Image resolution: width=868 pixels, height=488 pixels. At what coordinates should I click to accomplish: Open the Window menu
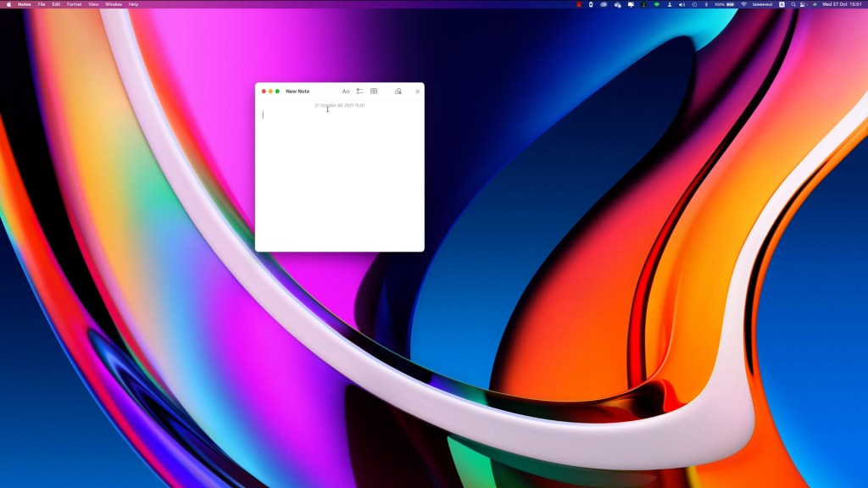[114, 4]
